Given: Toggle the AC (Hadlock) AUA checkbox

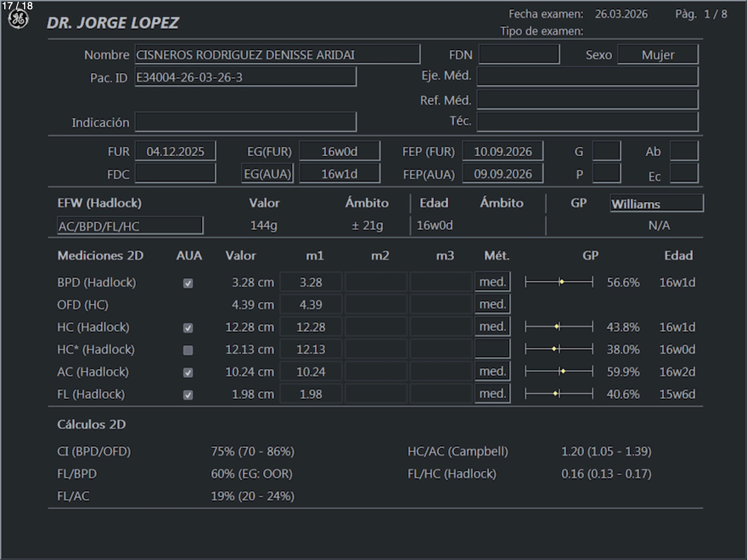Looking at the screenshot, I should [x=188, y=372].
